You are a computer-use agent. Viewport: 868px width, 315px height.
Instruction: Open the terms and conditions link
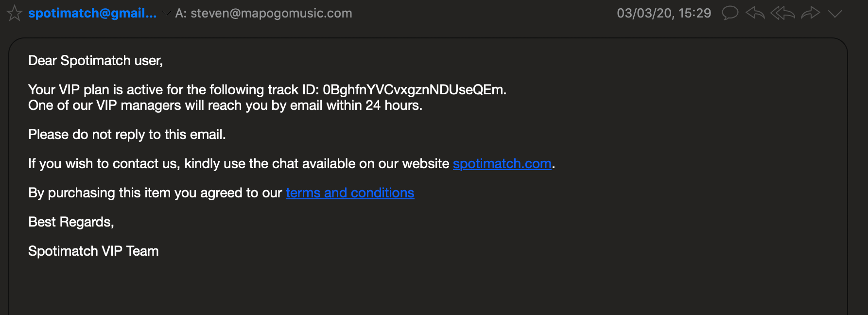pyautogui.click(x=350, y=193)
